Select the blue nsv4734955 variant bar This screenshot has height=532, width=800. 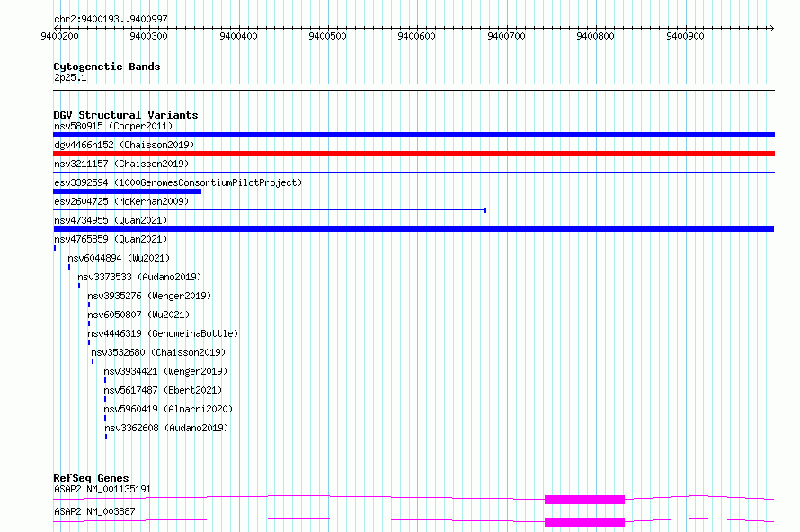click(x=413, y=229)
